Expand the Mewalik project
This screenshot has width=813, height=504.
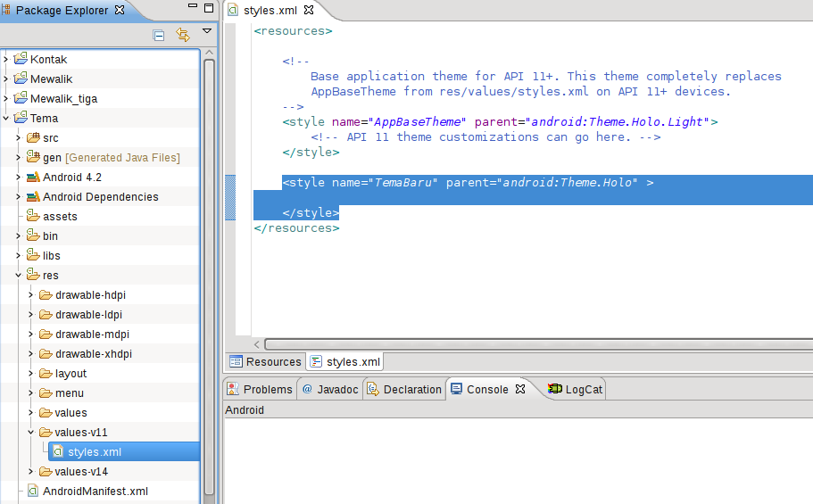click(x=5, y=78)
